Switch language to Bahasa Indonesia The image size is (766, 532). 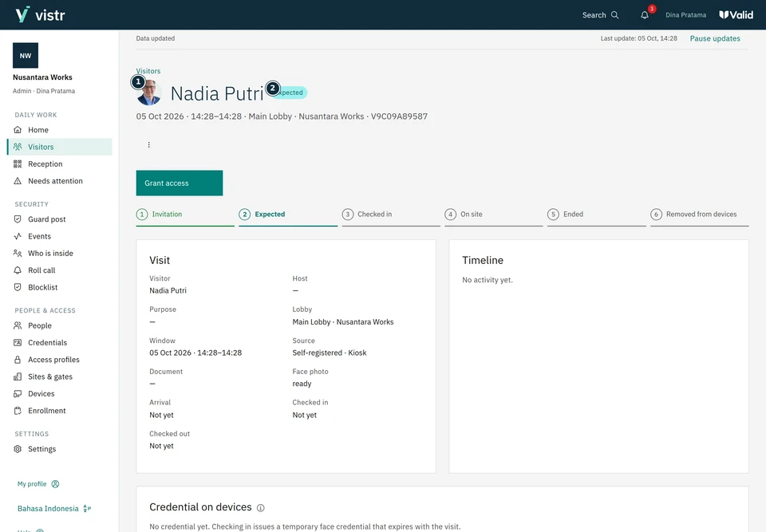click(x=48, y=509)
